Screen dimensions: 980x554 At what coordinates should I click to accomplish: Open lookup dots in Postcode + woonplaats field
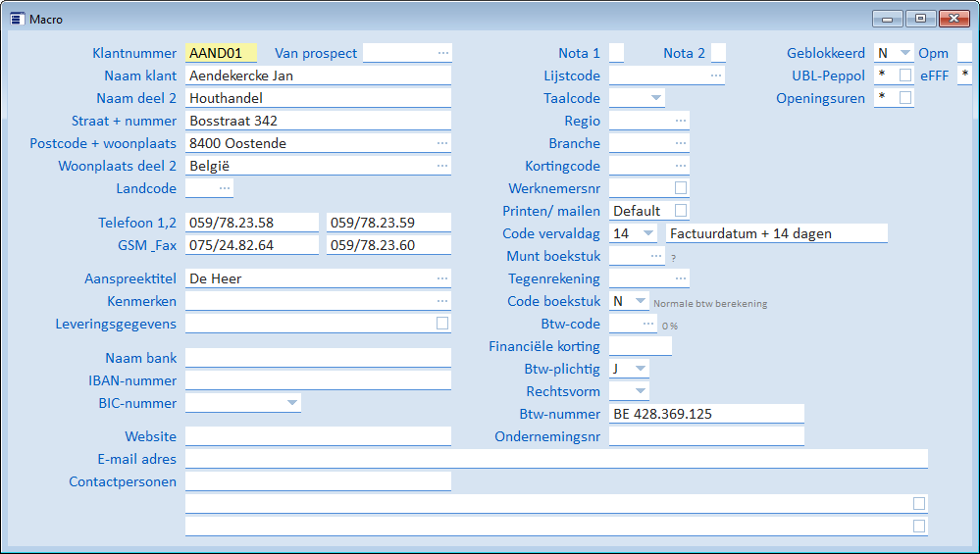point(442,143)
